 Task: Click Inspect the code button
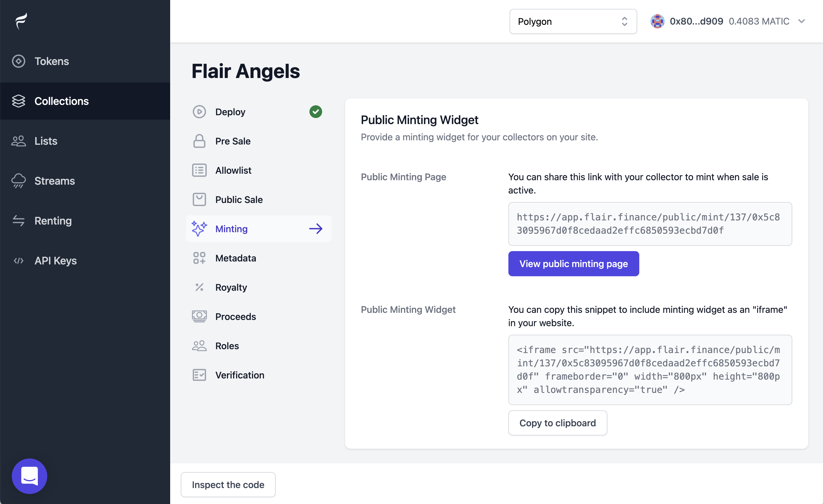(x=228, y=484)
